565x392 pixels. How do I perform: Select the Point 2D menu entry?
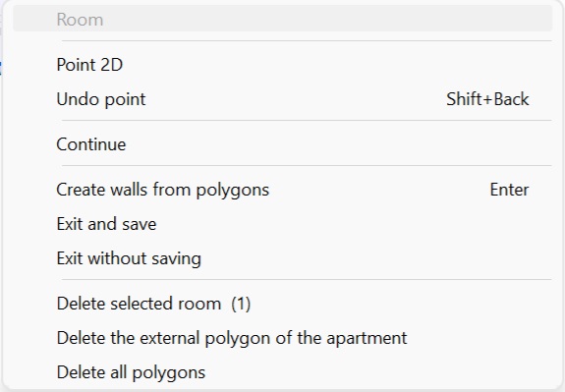(283, 65)
